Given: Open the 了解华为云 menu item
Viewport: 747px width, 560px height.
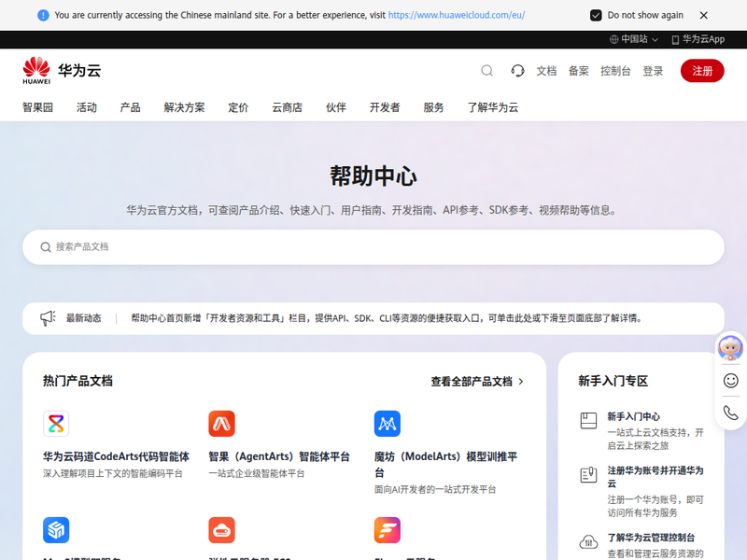Looking at the screenshot, I should click(493, 107).
